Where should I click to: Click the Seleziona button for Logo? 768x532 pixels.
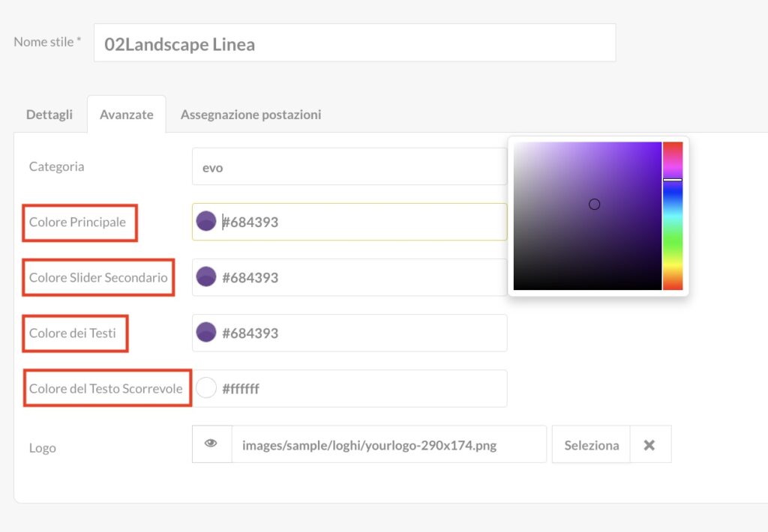click(x=591, y=444)
